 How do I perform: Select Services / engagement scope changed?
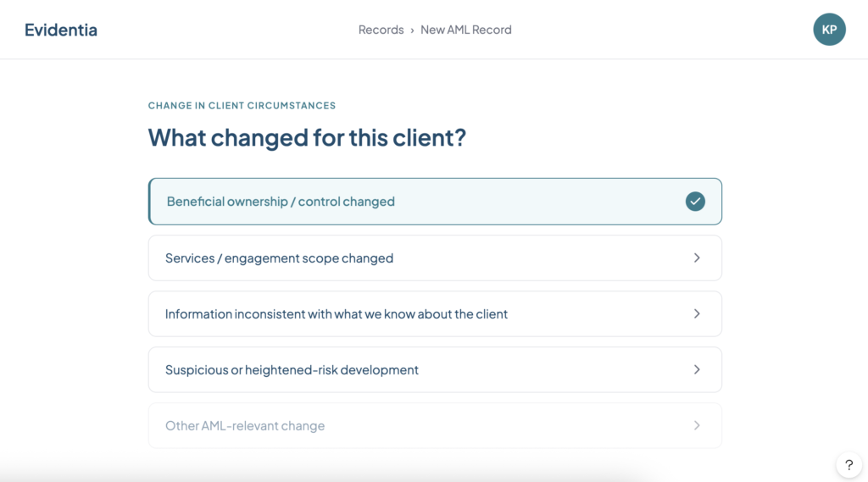click(x=435, y=258)
